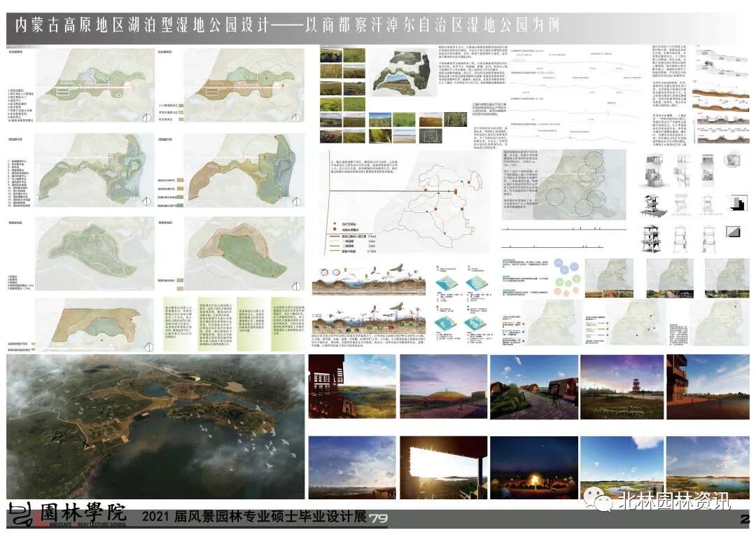The width and height of the screenshot is (756, 535).
Task: Open the observation tower rendering under a purple sky
Action: 622,387
